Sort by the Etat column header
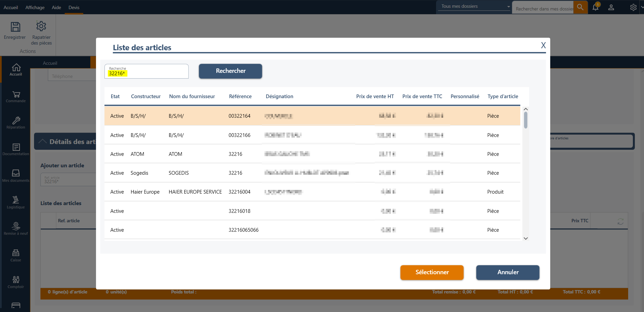 click(115, 96)
